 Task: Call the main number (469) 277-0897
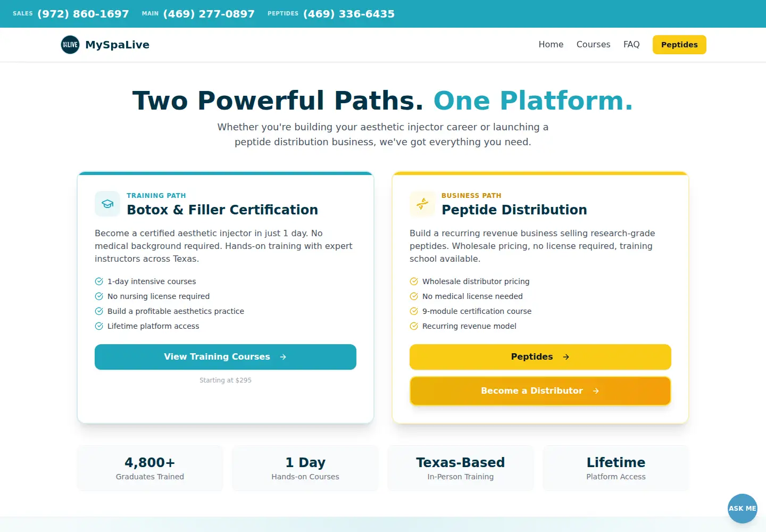209,14
